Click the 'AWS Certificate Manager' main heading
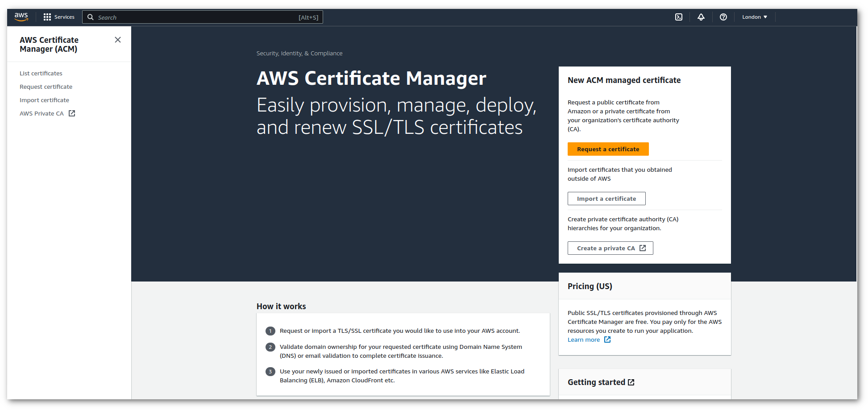868x410 pixels. tap(371, 78)
